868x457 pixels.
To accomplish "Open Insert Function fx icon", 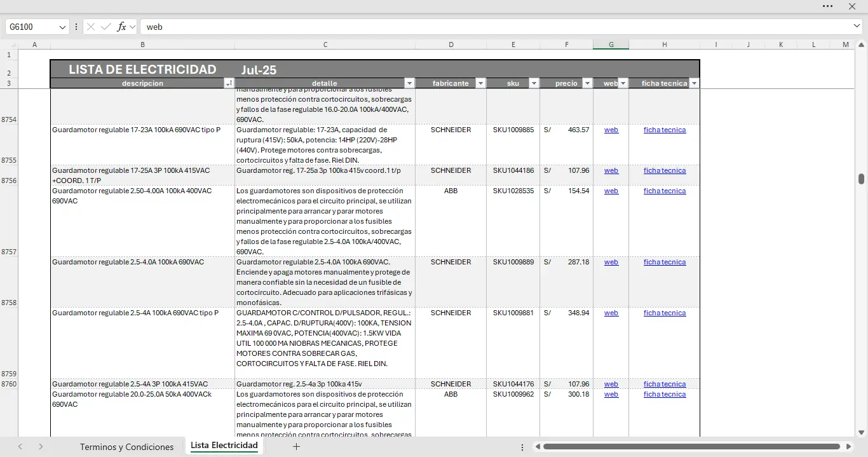I will [122, 27].
